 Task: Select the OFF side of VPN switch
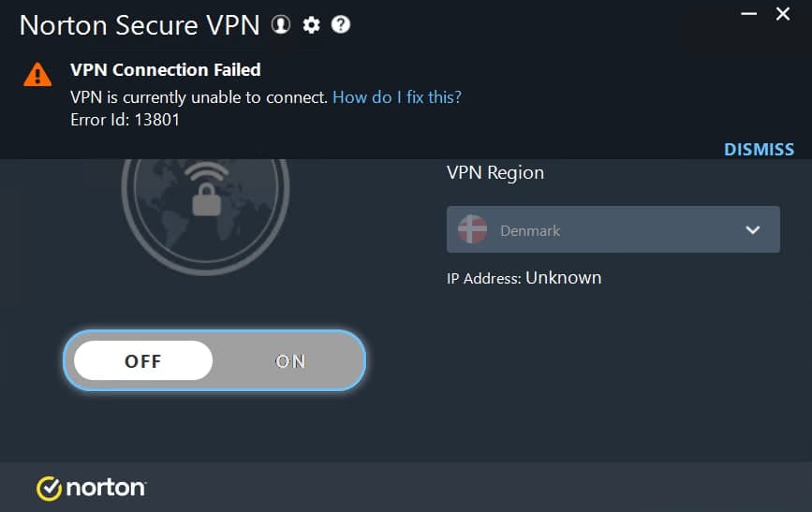(143, 360)
